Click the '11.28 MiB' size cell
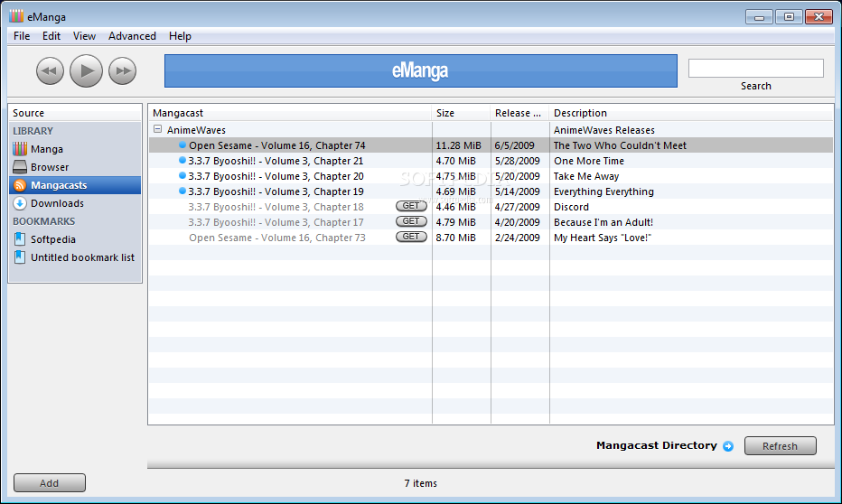 [x=458, y=145]
